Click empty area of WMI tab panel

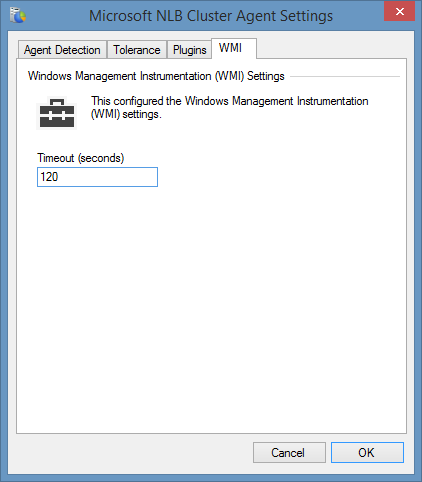click(213, 300)
